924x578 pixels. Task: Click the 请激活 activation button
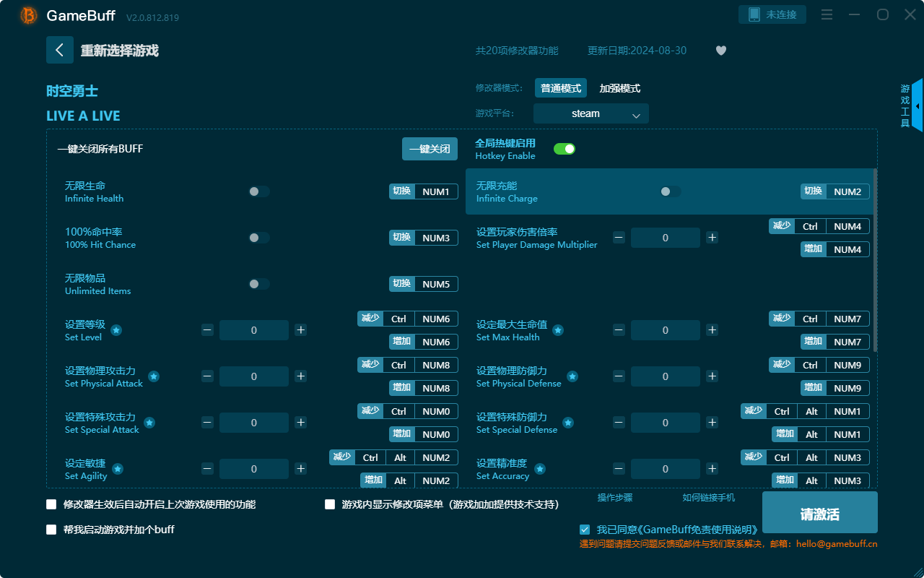click(x=819, y=512)
